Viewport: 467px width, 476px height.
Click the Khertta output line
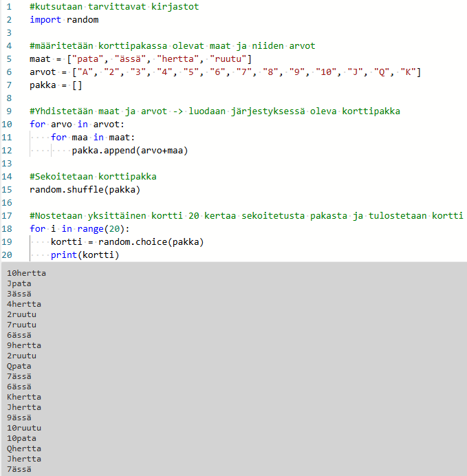click(23, 397)
